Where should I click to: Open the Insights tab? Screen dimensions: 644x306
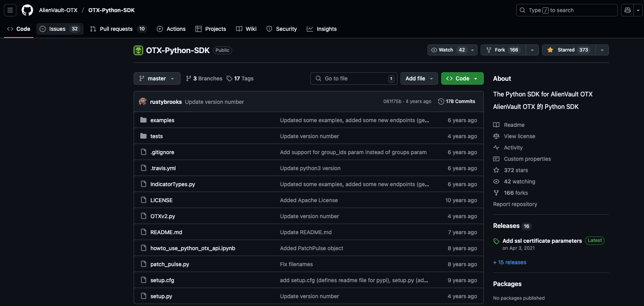point(322,29)
